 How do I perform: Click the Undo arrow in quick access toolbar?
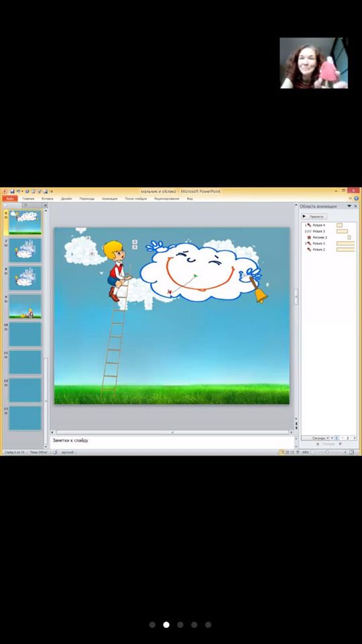click(x=19, y=191)
